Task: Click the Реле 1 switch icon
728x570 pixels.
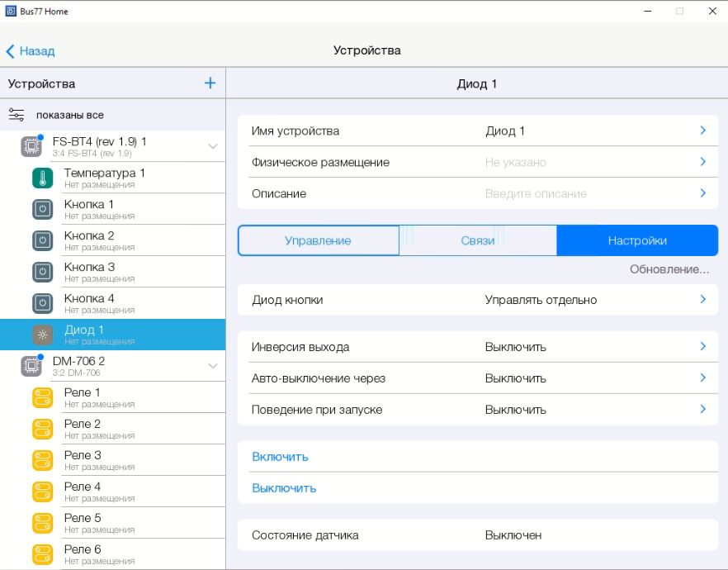Action: [x=42, y=397]
